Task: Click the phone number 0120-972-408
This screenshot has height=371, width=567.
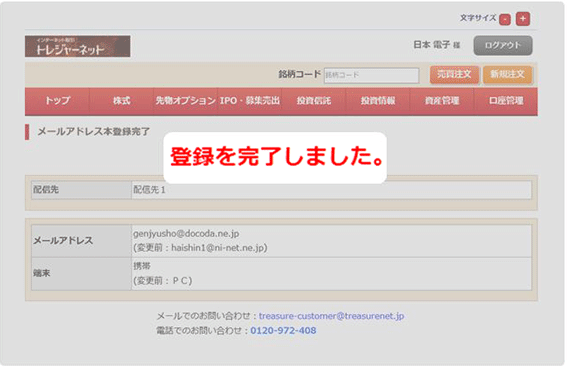Action: 283,331
